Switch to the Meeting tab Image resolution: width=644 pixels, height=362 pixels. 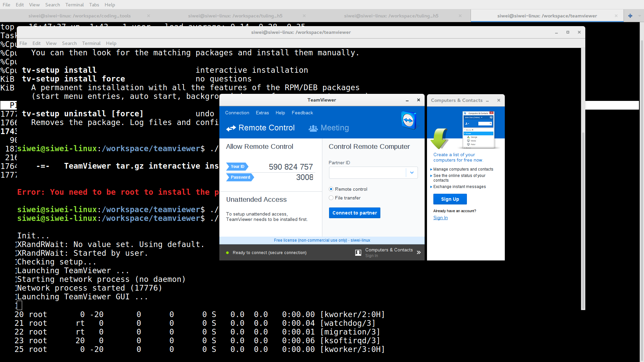pos(329,128)
